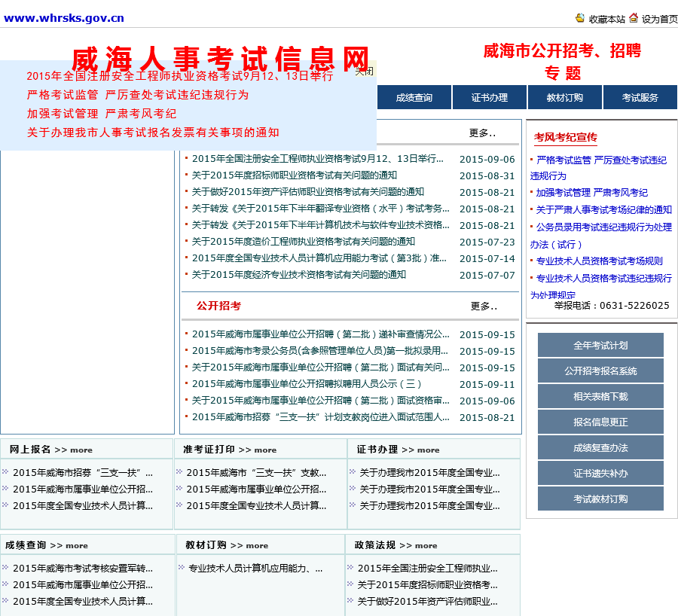Click the 成绩复查办法 button

(600, 447)
